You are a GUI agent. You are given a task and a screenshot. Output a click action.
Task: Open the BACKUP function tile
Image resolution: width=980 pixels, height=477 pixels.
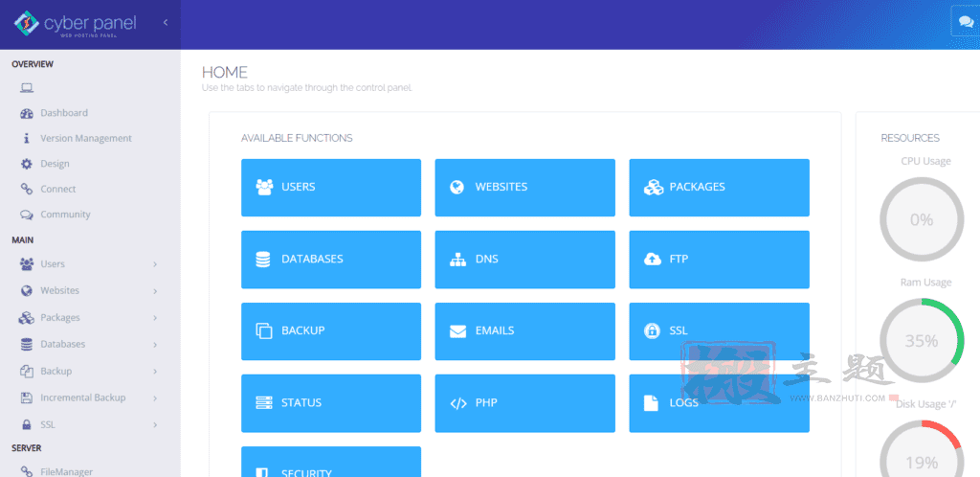(331, 331)
